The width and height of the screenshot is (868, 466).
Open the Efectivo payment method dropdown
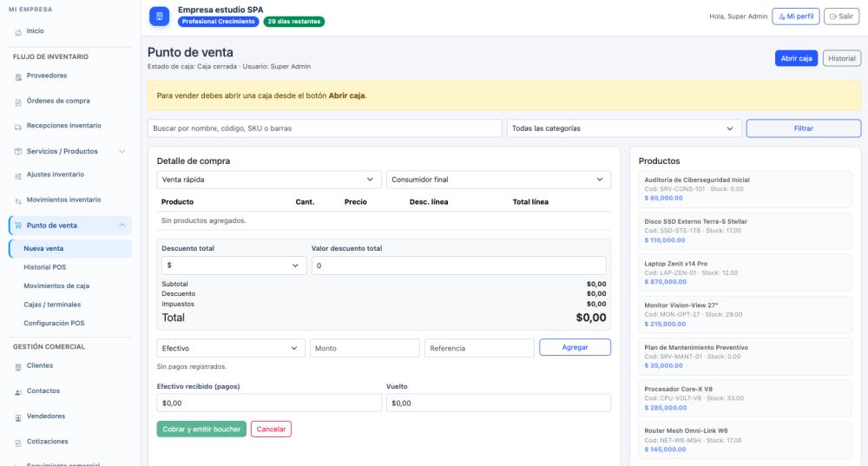[x=230, y=348]
